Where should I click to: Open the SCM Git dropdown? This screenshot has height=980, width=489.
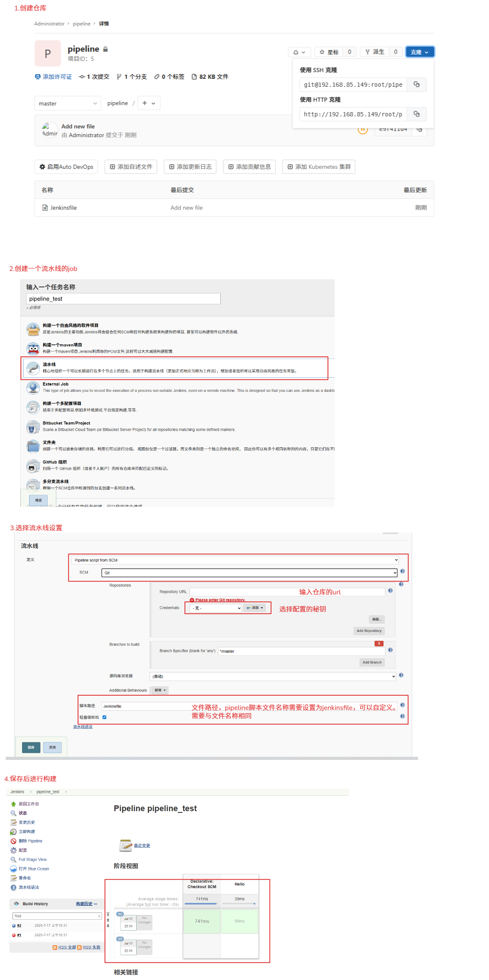pos(250,573)
